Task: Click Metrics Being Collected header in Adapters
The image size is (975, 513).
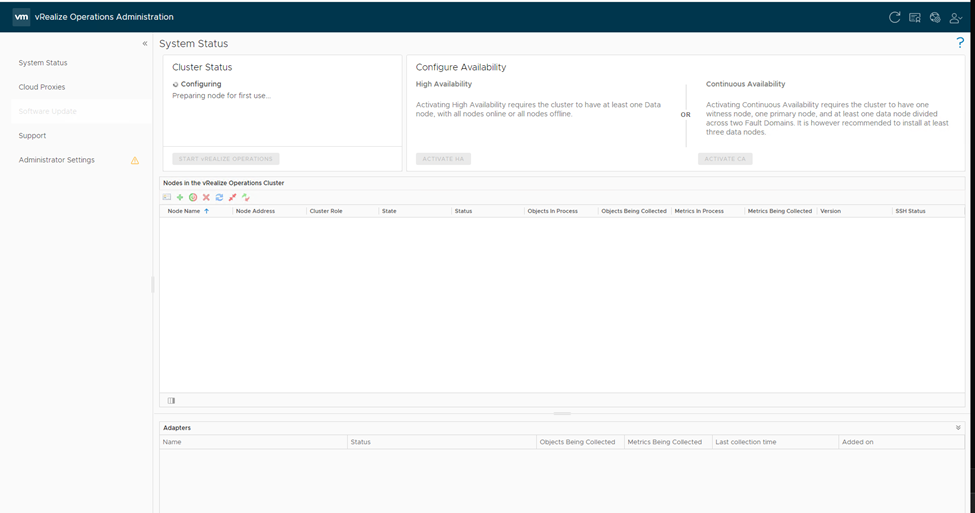Action: [x=665, y=442]
